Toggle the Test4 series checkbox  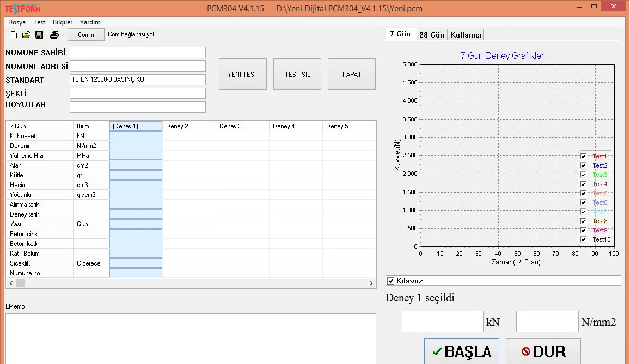pos(583,184)
